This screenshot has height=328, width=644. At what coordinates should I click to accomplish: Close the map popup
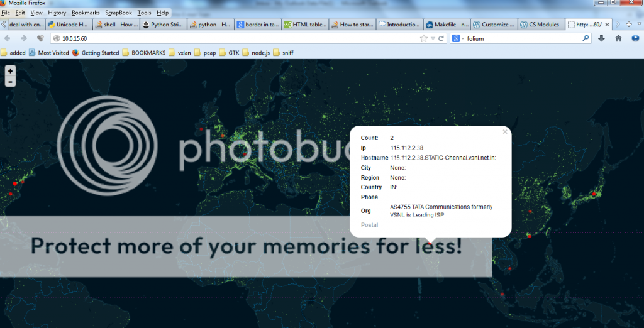[504, 132]
